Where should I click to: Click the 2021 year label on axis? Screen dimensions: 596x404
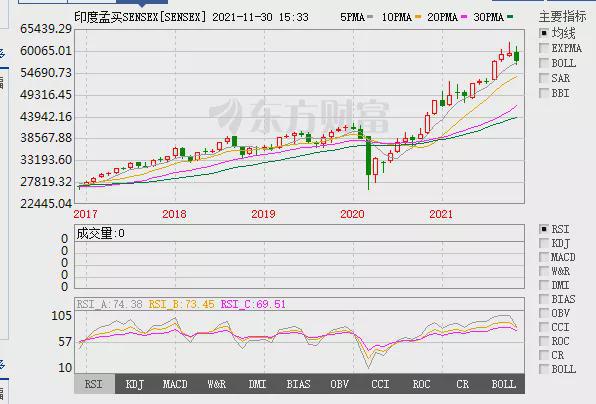click(x=441, y=214)
